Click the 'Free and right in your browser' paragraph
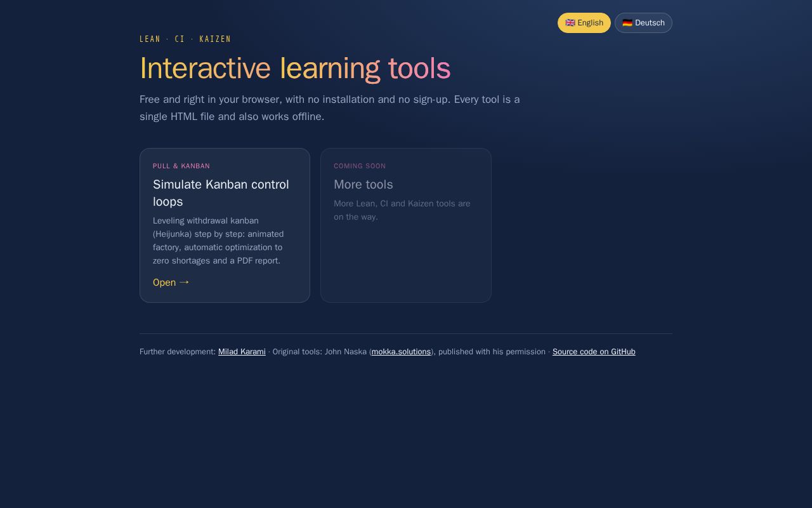Image resolution: width=812 pixels, height=508 pixels. click(330, 108)
